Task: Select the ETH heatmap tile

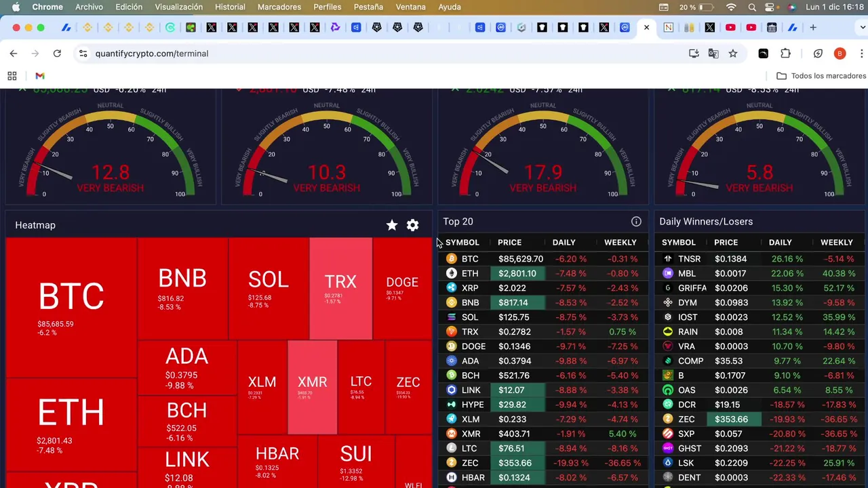Action: (71, 425)
